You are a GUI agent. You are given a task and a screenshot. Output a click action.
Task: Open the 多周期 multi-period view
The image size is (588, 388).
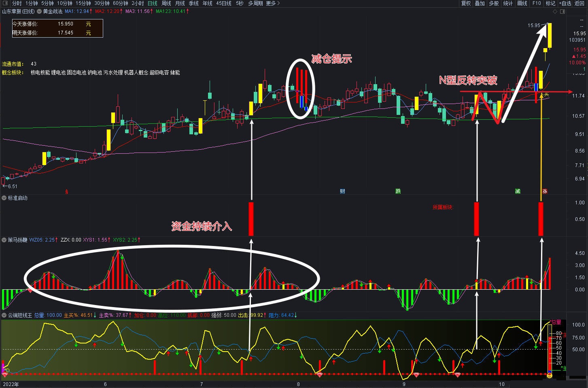255,3
